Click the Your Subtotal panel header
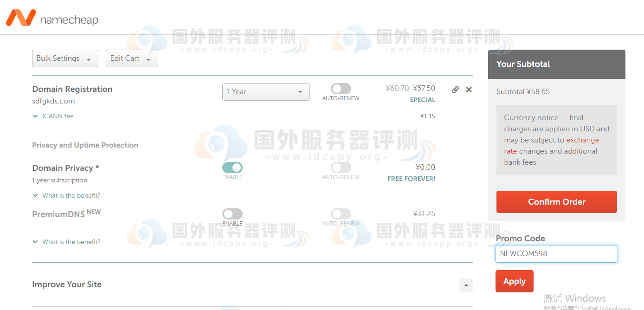 coord(557,64)
